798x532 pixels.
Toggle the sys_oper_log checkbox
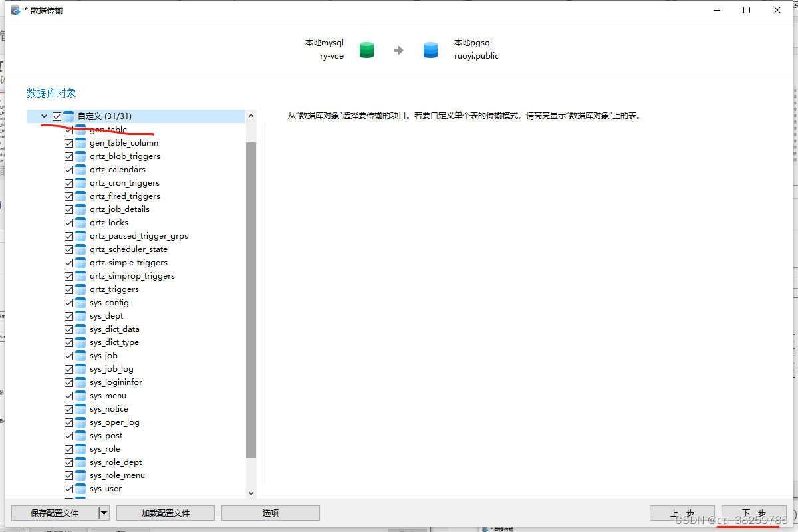[68, 422]
